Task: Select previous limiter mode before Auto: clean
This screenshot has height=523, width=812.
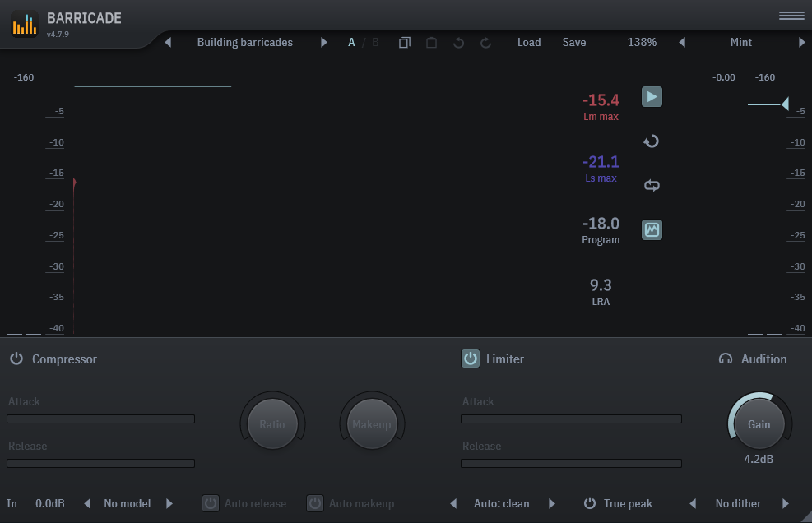Action: point(453,503)
